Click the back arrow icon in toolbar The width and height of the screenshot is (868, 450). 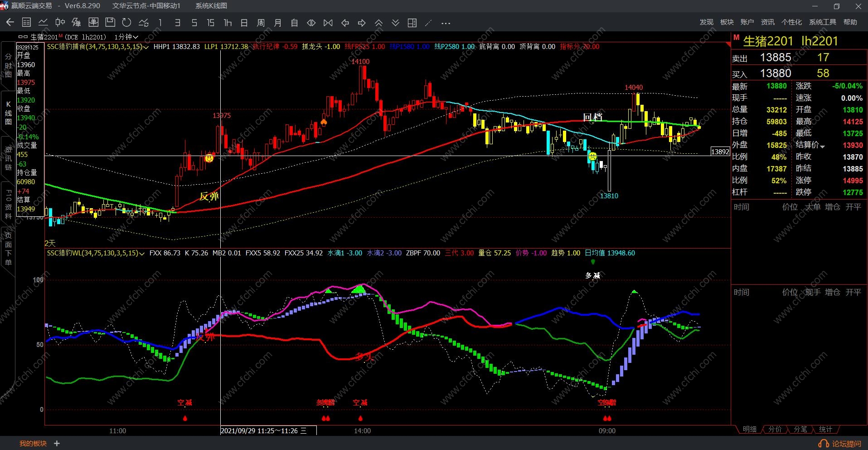click(x=10, y=23)
